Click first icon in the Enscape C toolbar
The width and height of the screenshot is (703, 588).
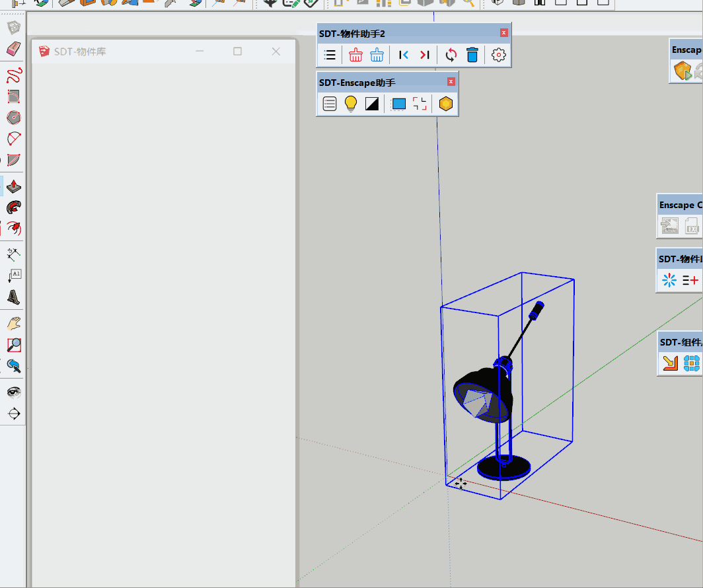tap(670, 226)
